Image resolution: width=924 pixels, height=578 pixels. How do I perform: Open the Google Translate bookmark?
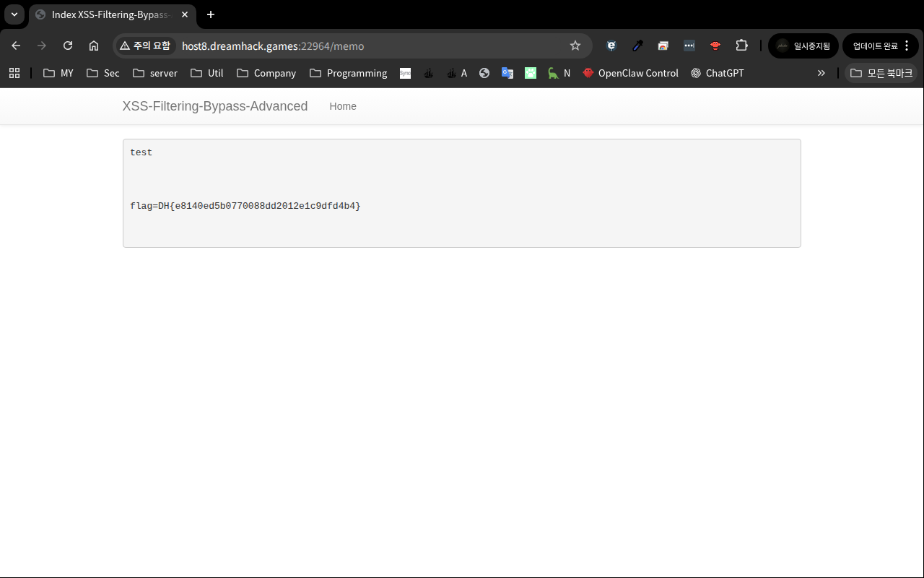[507, 73]
